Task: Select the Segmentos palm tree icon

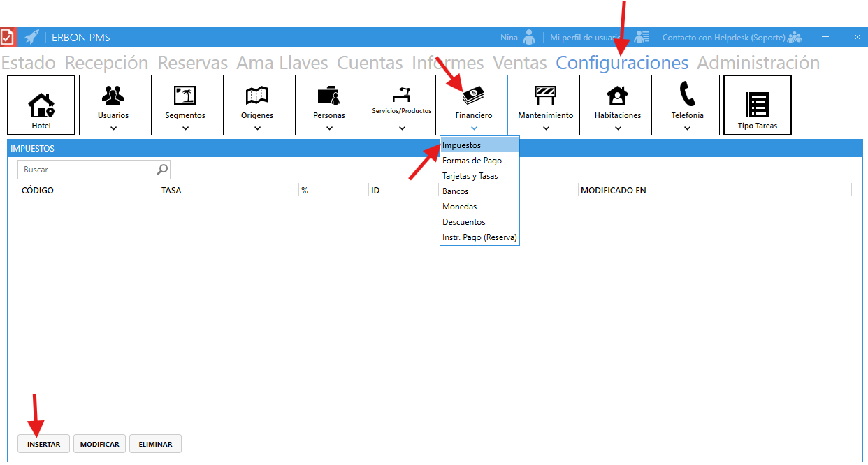Action: [x=185, y=94]
